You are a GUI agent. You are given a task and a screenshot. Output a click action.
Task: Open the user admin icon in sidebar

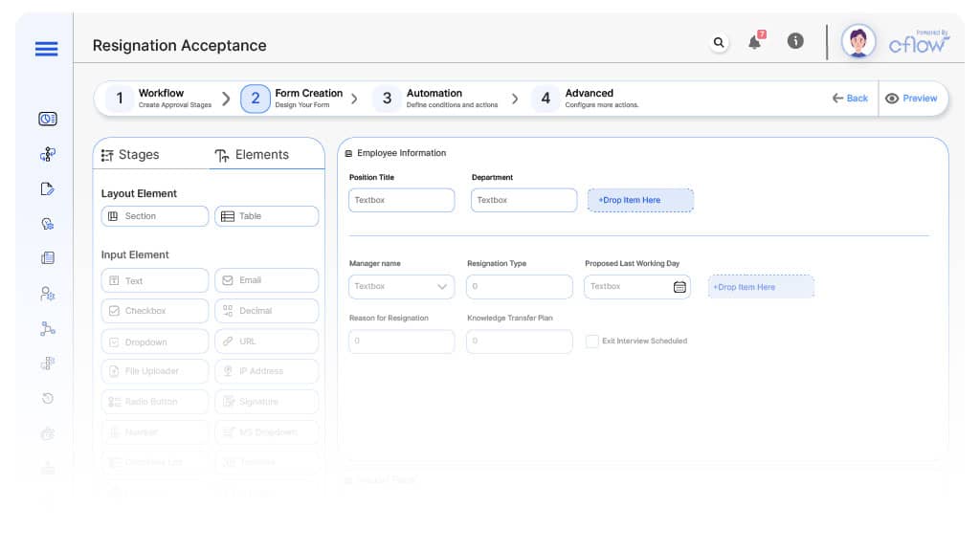(48, 293)
